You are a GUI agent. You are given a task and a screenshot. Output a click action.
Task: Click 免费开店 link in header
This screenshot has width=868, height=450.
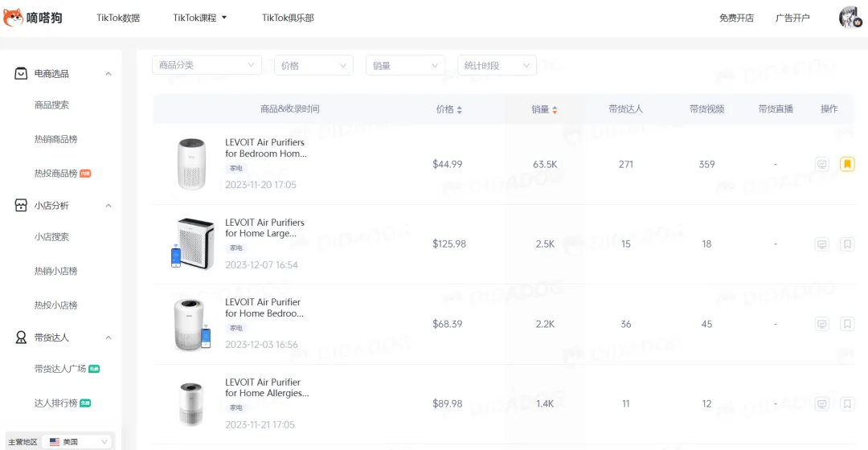(x=736, y=18)
